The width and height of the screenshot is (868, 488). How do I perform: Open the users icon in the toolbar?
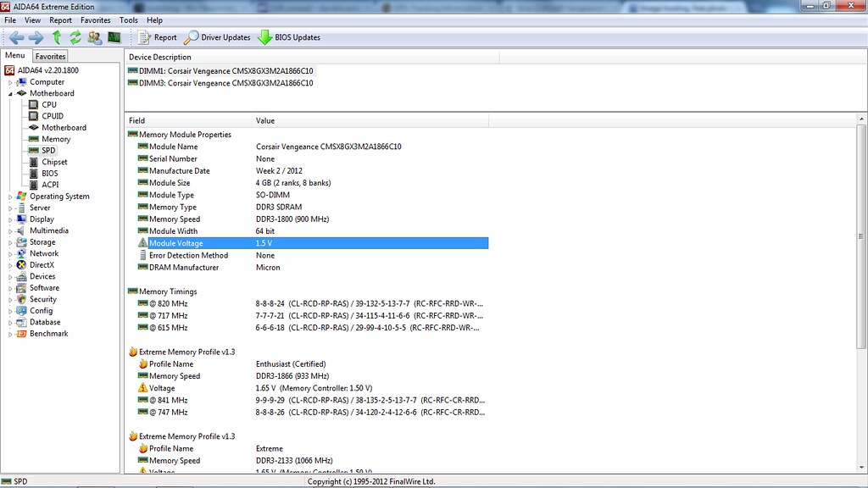tap(95, 37)
